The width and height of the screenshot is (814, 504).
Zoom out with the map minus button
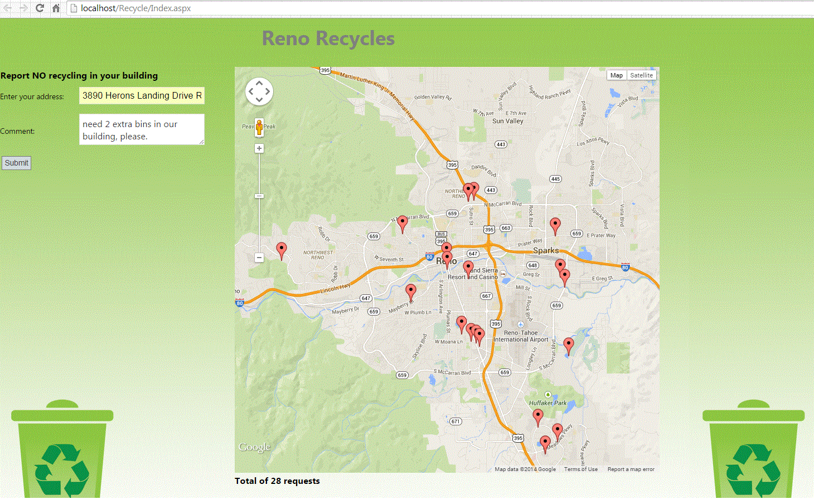click(x=259, y=258)
